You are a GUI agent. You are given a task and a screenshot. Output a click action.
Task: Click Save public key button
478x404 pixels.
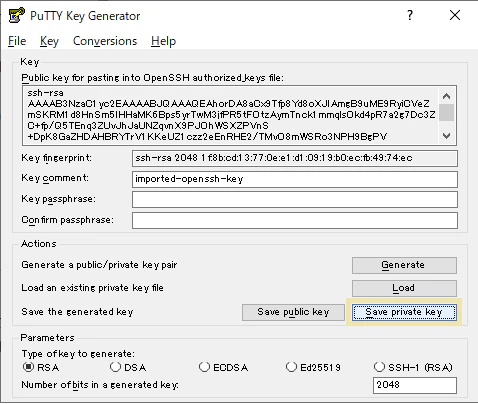[293, 312]
